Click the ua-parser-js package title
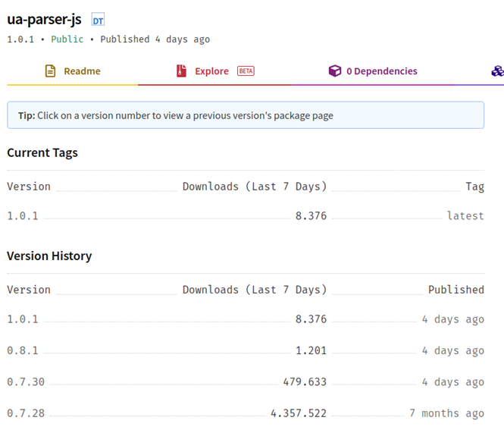The width and height of the screenshot is (504, 430). point(44,20)
